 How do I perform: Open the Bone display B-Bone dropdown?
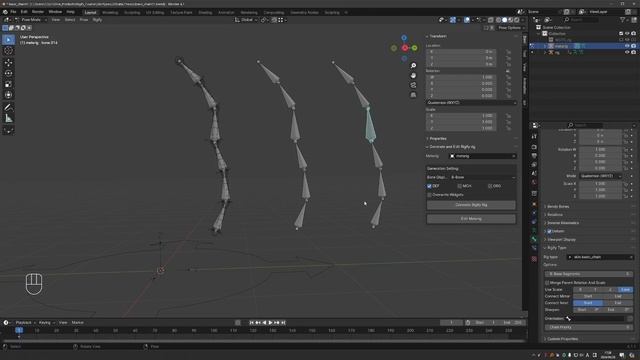point(482,178)
